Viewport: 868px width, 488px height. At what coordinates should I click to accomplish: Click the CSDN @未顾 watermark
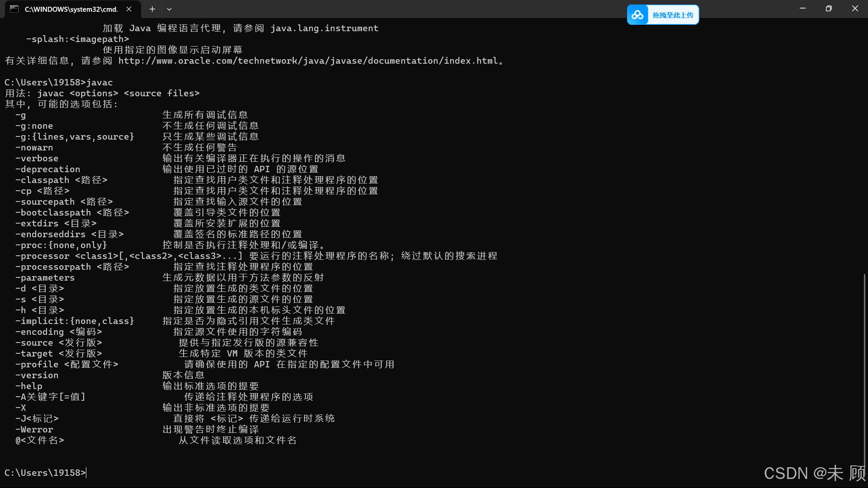click(814, 473)
